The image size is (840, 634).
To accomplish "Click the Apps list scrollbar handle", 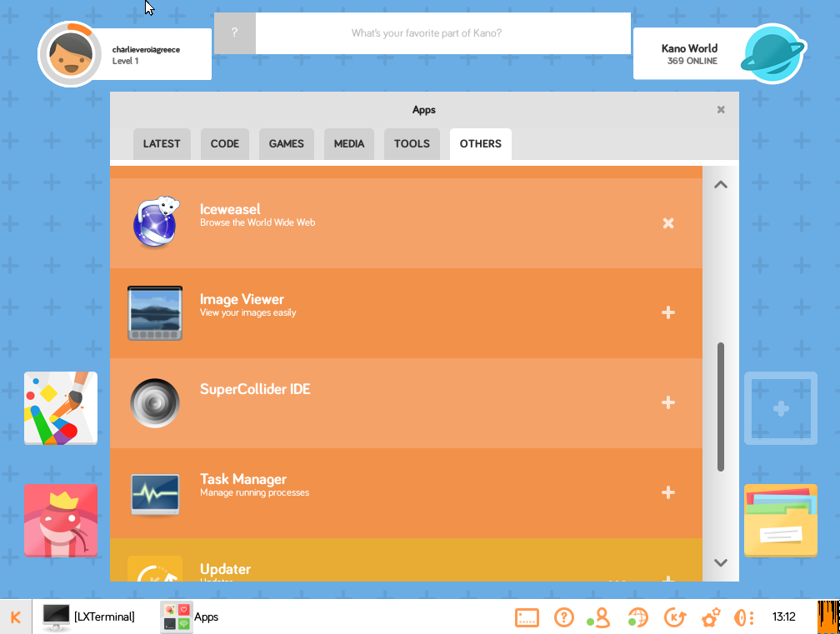I will coord(721,407).
